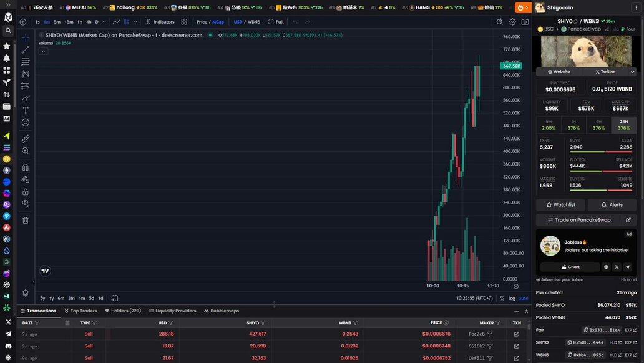Activate the magnet mode tool
The height and width of the screenshot is (363, 644).
point(26,167)
